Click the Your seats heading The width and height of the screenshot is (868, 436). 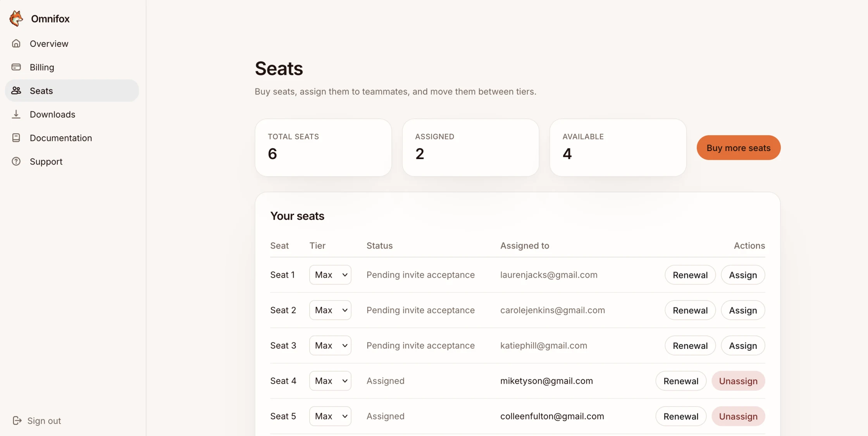pos(297,216)
